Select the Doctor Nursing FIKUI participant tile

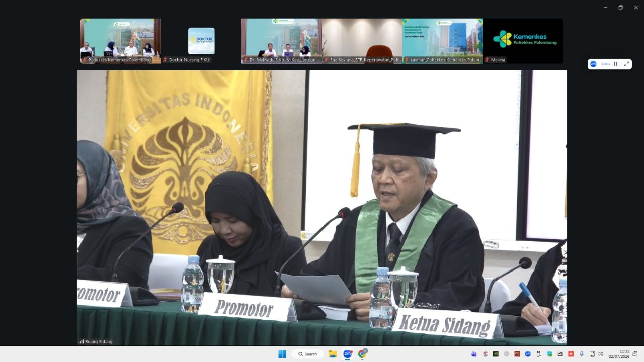pyautogui.click(x=201, y=41)
